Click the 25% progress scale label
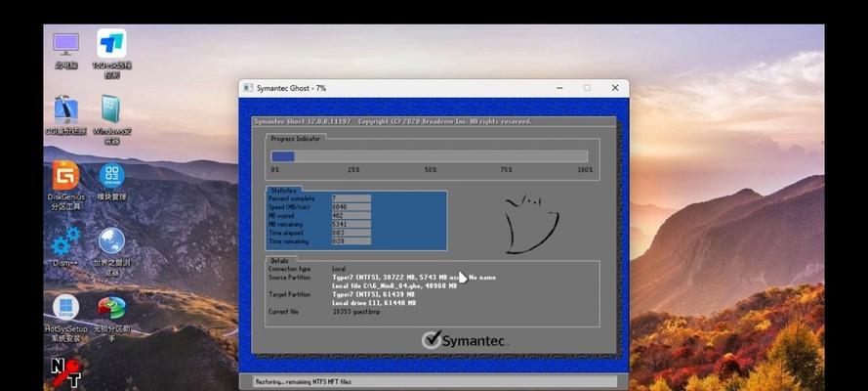Image resolution: width=868 pixels, height=391 pixels. (353, 169)
